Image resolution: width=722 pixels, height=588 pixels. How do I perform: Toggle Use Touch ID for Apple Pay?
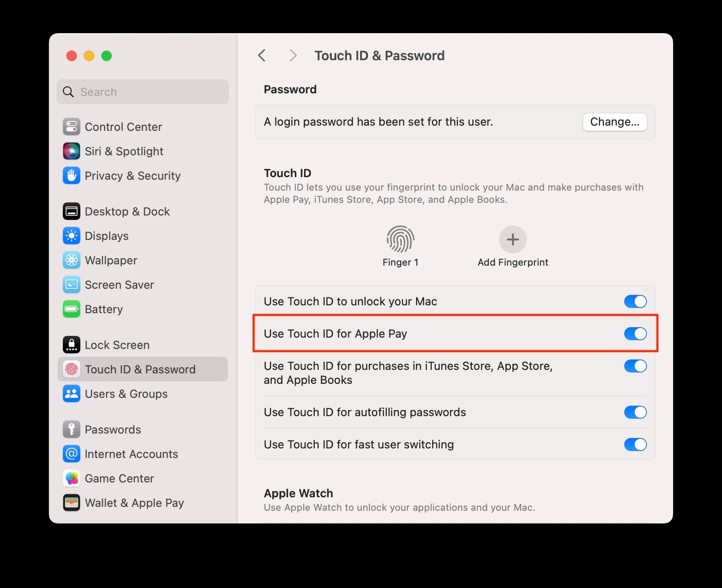point(636,334)
